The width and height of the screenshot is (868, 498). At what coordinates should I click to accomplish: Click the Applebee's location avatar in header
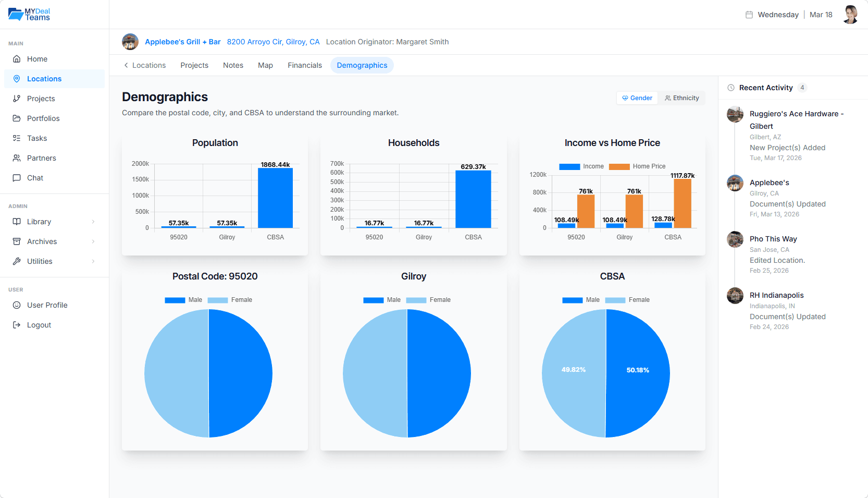130,42
